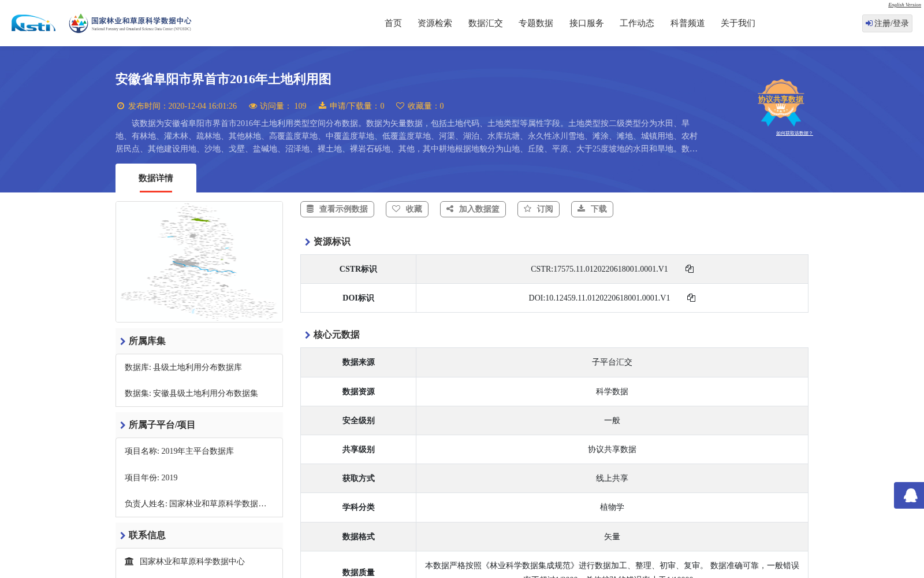
Task: Click the 科学数据 cell
Action: coord(612,391)
